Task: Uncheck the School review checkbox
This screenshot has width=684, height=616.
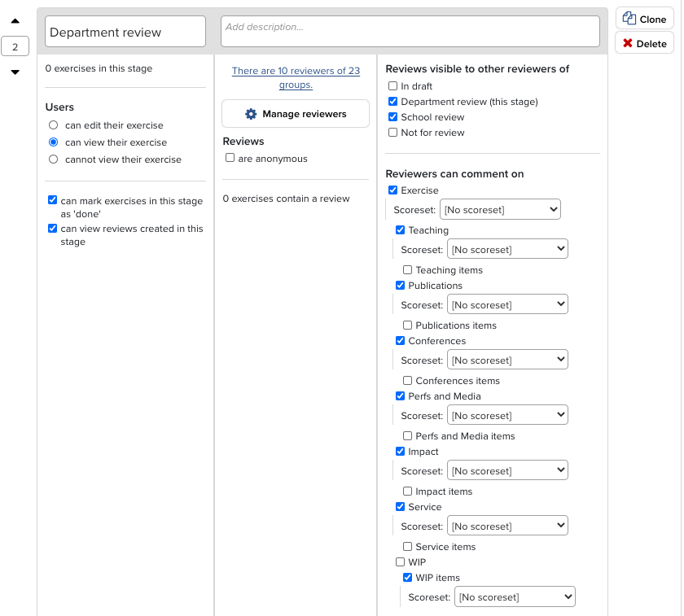Action: pos(393,117)
